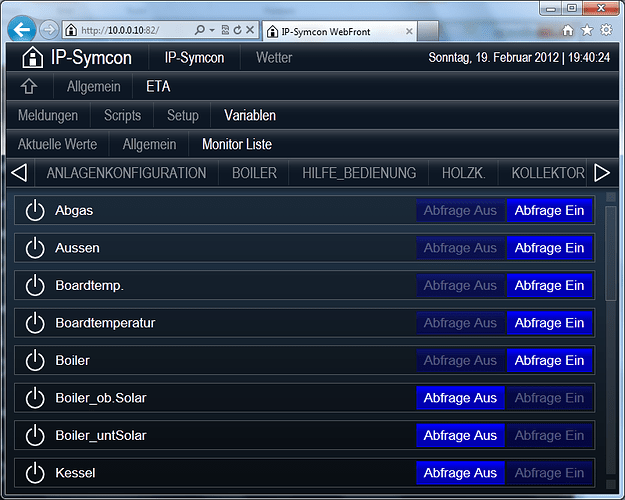Click Abfrage Ein for Boardtemperatur

pos(549,323)
